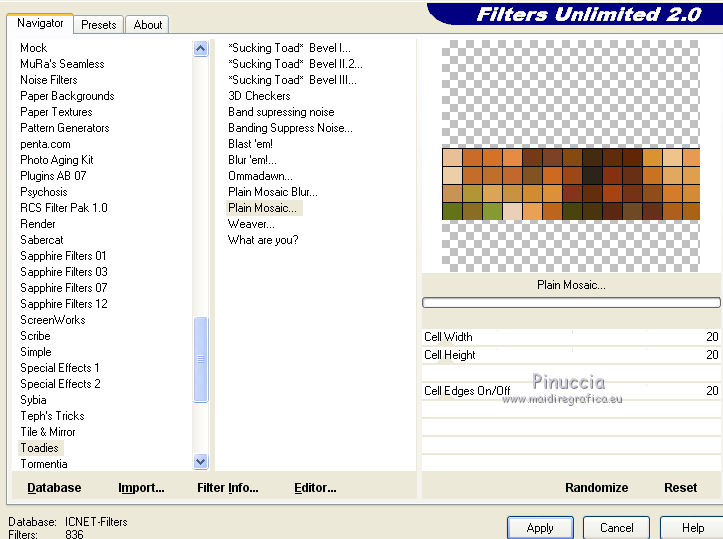The height and width of the screenshot is (539, 723).
Task: Select Special Effects 1 category
Action: (60, 367)
